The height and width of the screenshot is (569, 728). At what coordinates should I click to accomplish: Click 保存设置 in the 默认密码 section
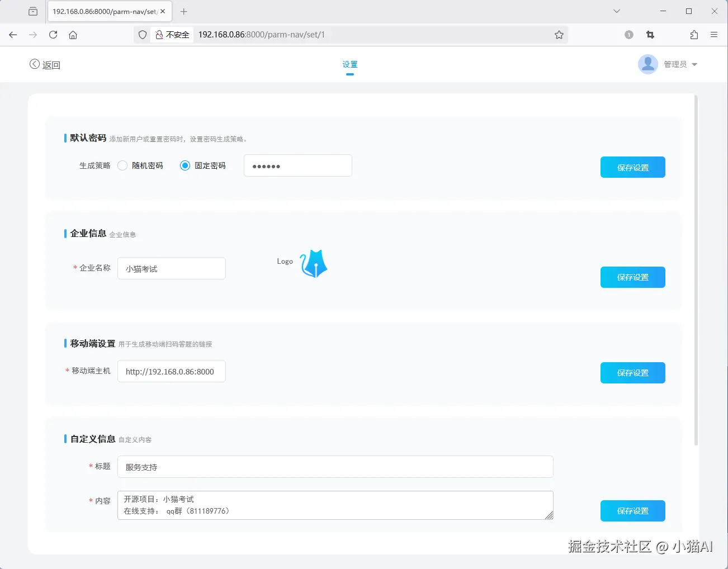[x=632, y=167]
